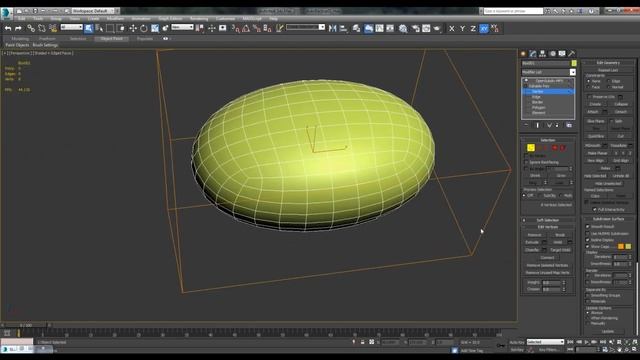Image resolution: width=640 pixels, height=360 pixels.
Task: Toggle the Isoline Display checkbox
Action: 588,240
